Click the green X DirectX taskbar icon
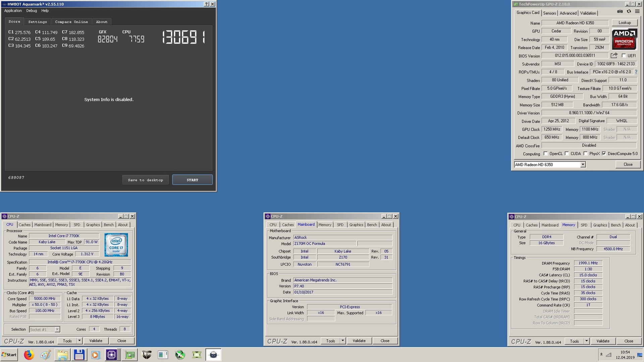Viewport: 644px width, 362px height. (197, 355)
